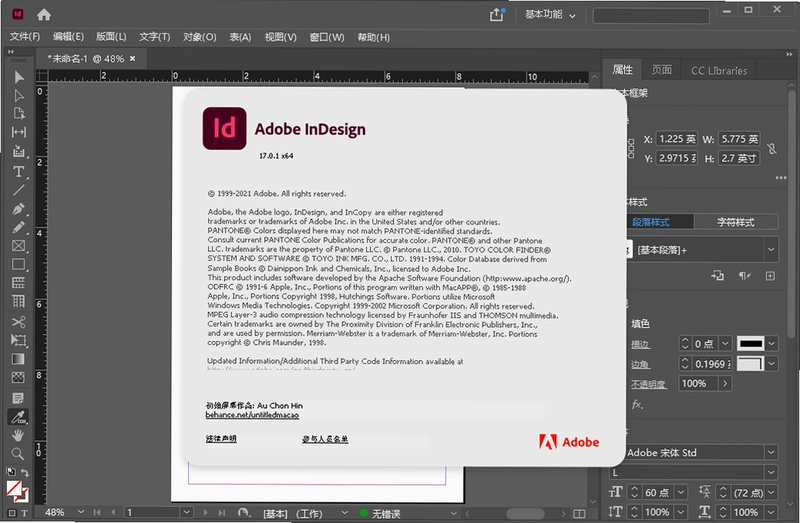This screenshot has height=523, width=800.
Task: Open the 文字(T) menu
Action: pyautogui.click(x=155, y=37)
